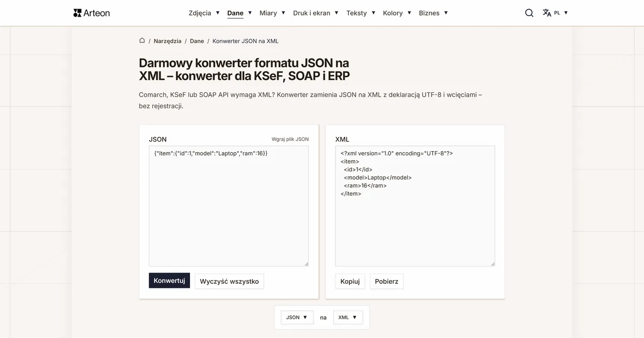Screen dimensions: 644x338
Task: Open the PL language dropdown arrow
Action: pyautogui.click(x=566, y=12)
